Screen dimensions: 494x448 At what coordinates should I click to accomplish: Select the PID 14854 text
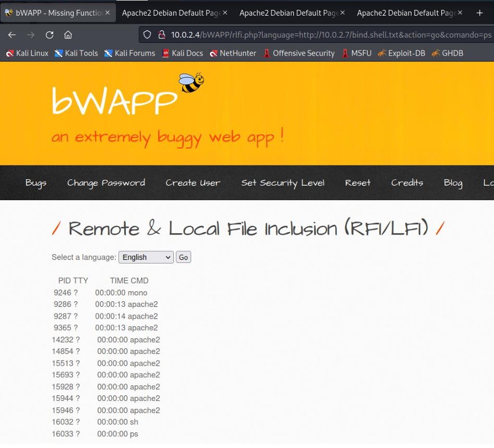click(63, 351)
